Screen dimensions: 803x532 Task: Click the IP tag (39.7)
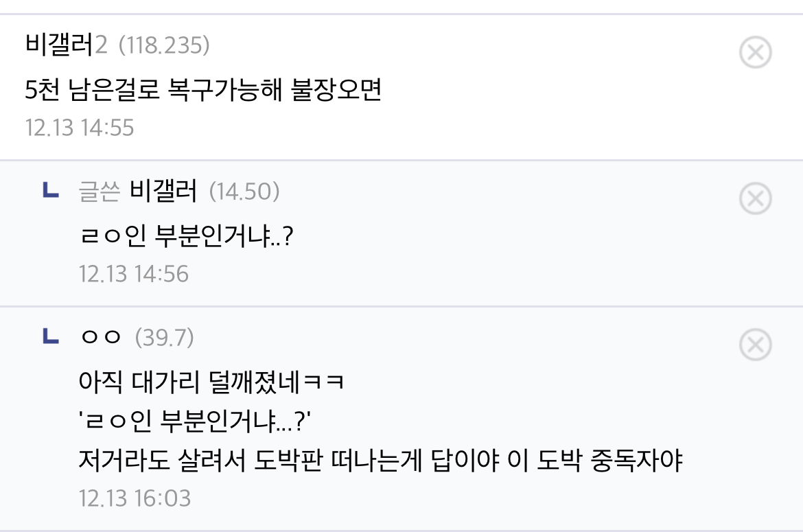(x=164, y=338)
